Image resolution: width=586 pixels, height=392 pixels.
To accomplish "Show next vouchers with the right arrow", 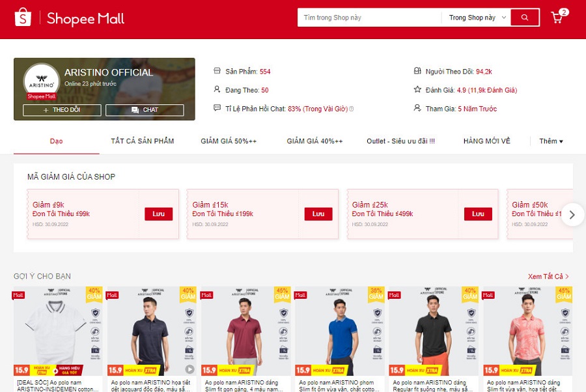I will pyautogui.click(x=572, y=214).
